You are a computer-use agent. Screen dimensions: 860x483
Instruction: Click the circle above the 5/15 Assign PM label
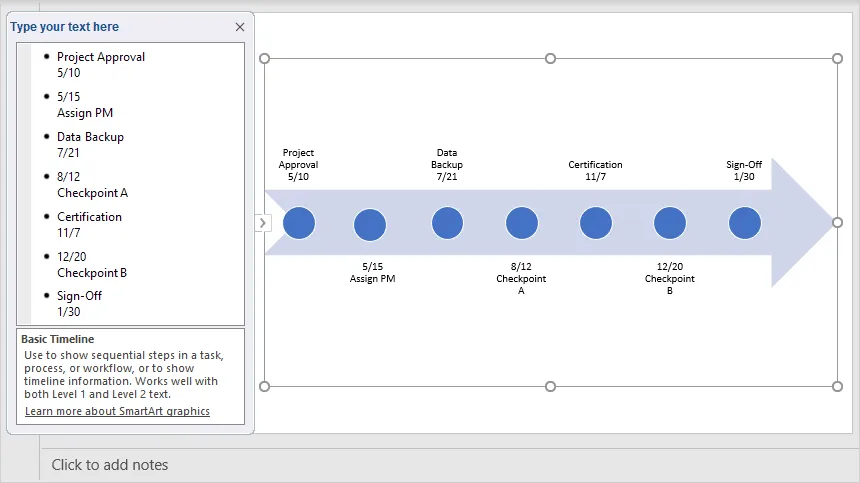pyautogui.click(x=370, y=225)
